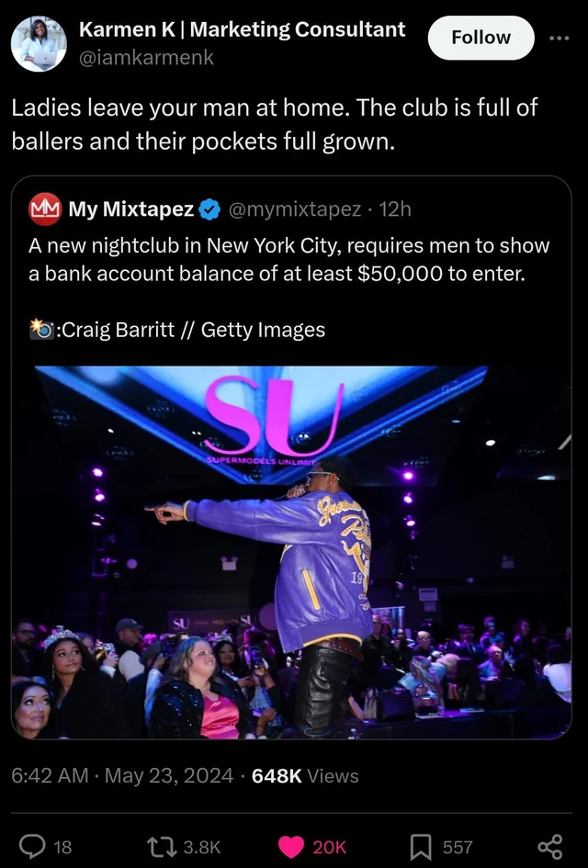Toggle the pink heart like
The height and width of the screenshot is (868, 588).
(290, 847)
